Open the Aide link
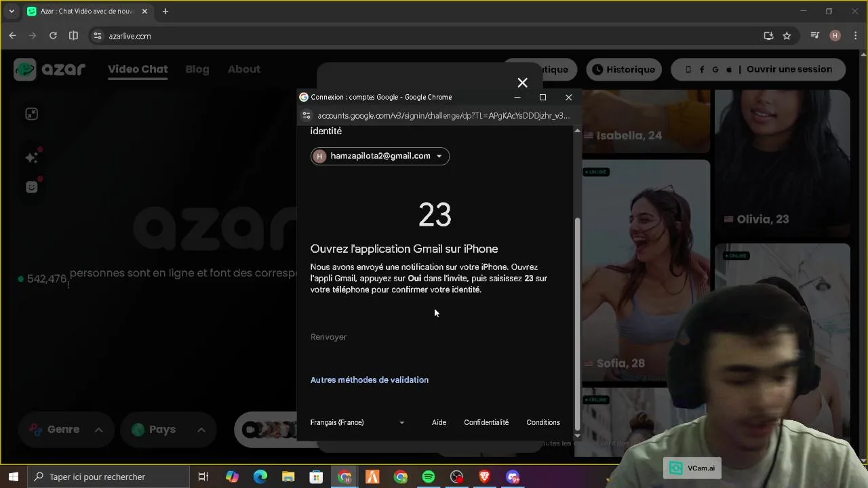Viewport: 868px width, 488px height. (439, 422)
